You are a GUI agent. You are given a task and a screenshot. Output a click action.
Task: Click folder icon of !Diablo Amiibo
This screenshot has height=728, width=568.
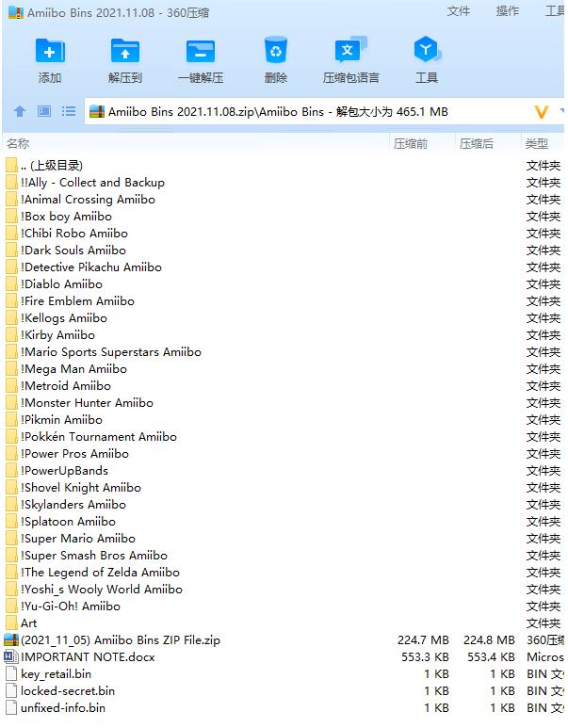pyautogui.click(x=11, y=284)
